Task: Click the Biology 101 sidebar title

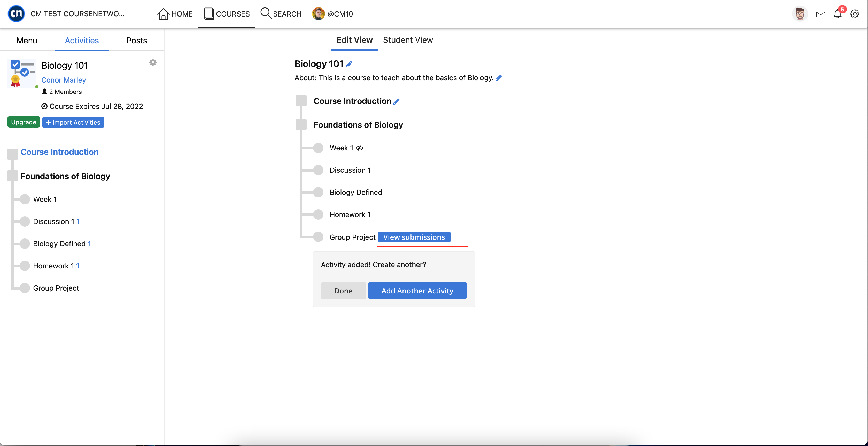Action: (x=64, y=65)
